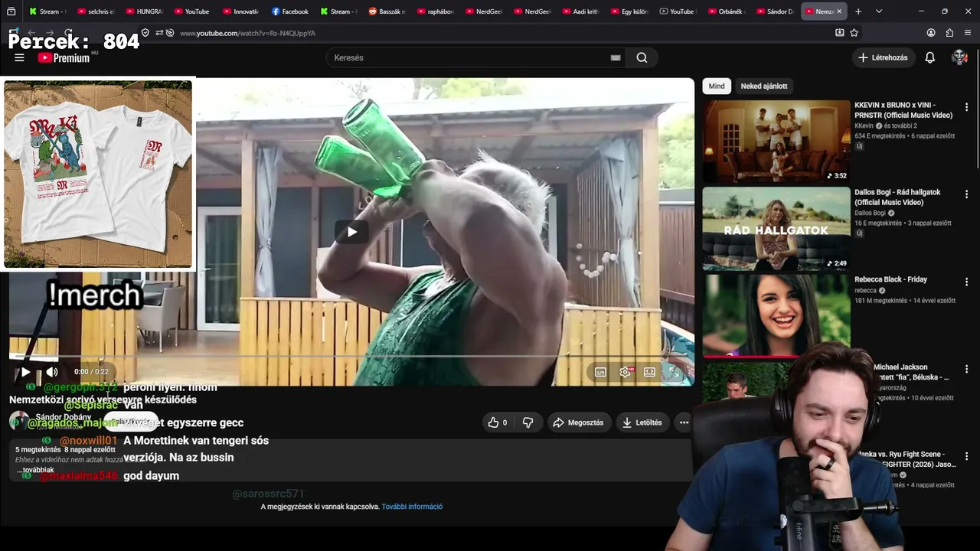Click the install app icon in the address bar
This screenshot has width=980, height=551.
click(840, 33)
